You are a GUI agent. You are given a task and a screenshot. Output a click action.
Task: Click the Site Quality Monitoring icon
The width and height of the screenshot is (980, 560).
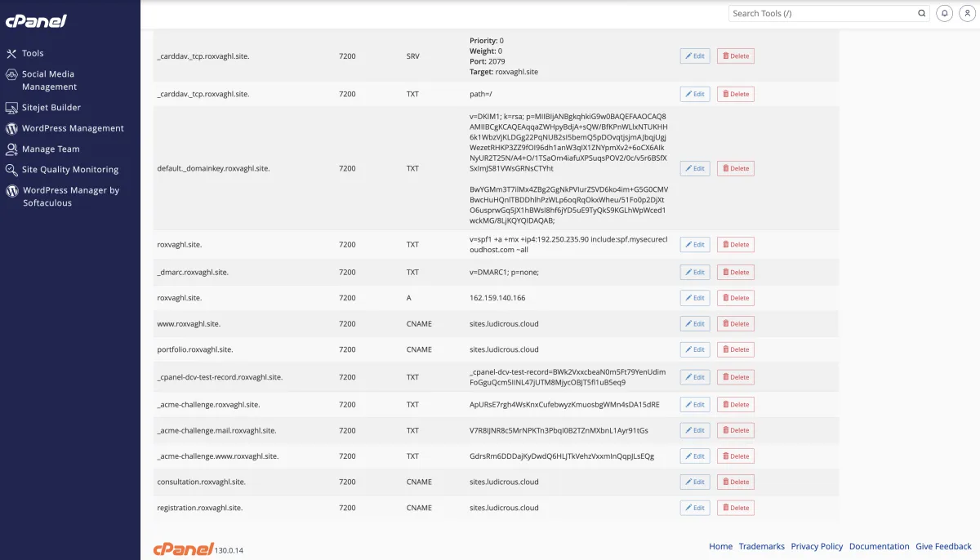click(11, 170)
